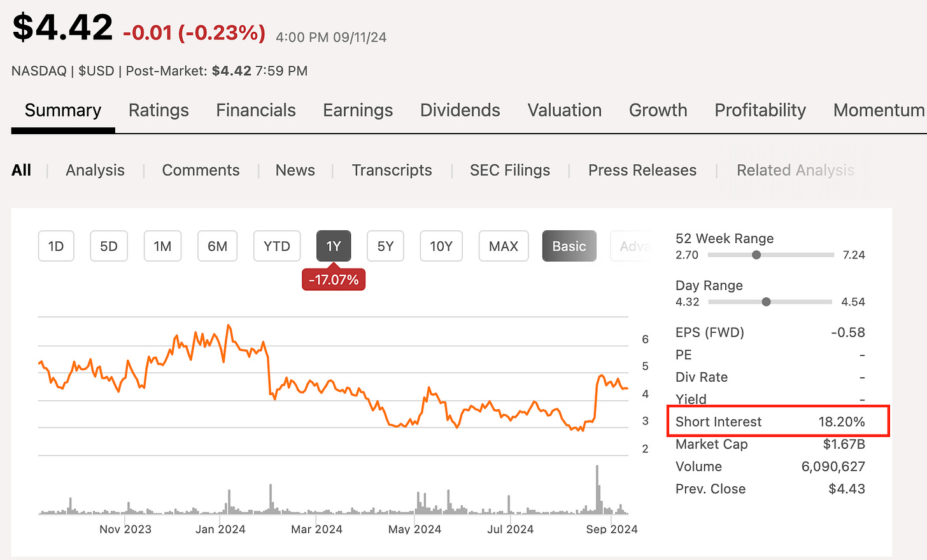The width and height of the screenshot is (927, 560).
Task: Click the day high 4.54
Action: tap(853, 302)
